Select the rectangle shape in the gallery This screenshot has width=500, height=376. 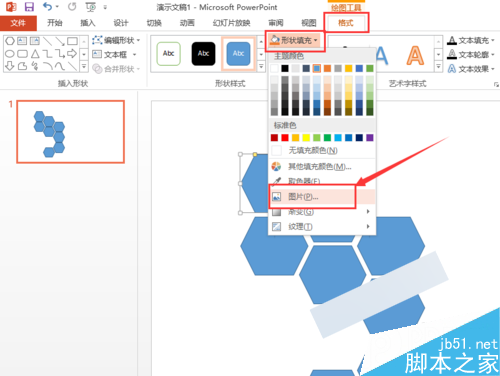[72, 41]
